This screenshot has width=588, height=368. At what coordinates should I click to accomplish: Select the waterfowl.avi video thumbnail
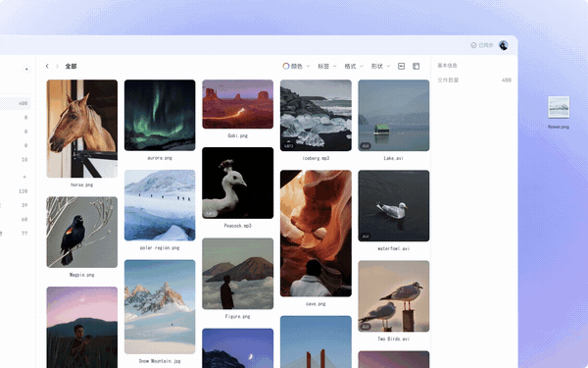394,206
